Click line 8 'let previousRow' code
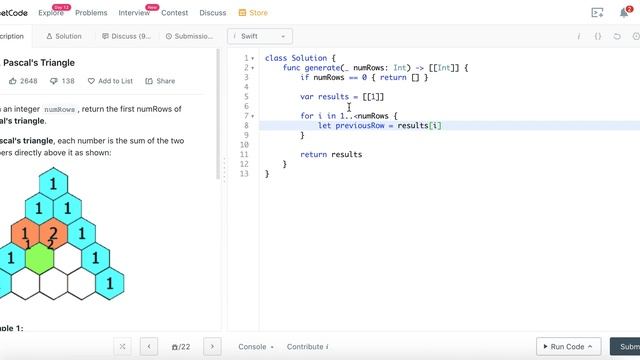The width and height of the screenshot is (640, 360). pos(380,126)
